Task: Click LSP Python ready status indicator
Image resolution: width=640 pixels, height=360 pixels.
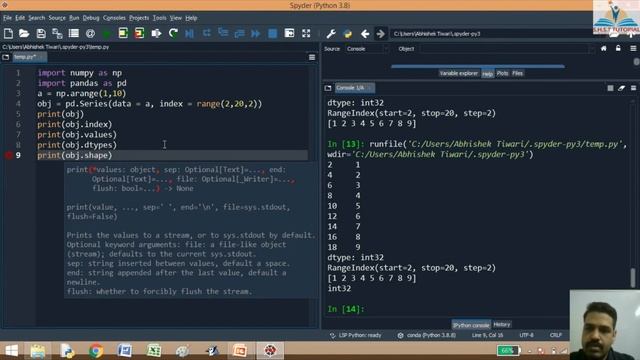Action: tap(356, 335)
